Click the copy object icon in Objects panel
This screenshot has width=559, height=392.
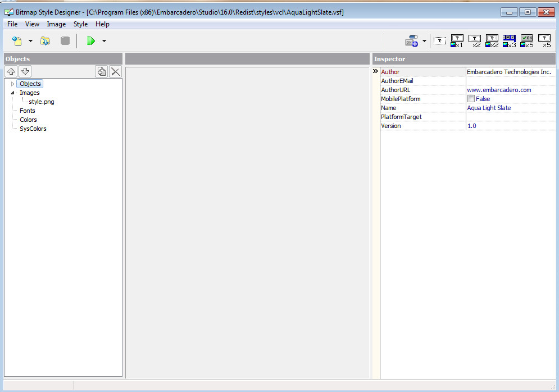(x=102, y=71)
